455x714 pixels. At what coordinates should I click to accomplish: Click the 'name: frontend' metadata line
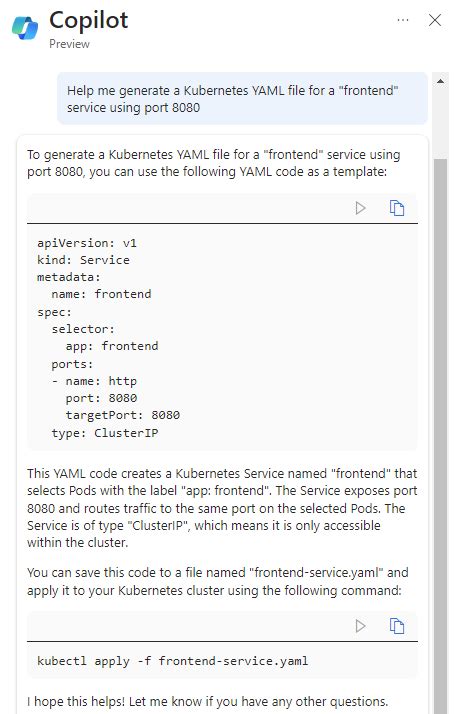tap(101, 294)
